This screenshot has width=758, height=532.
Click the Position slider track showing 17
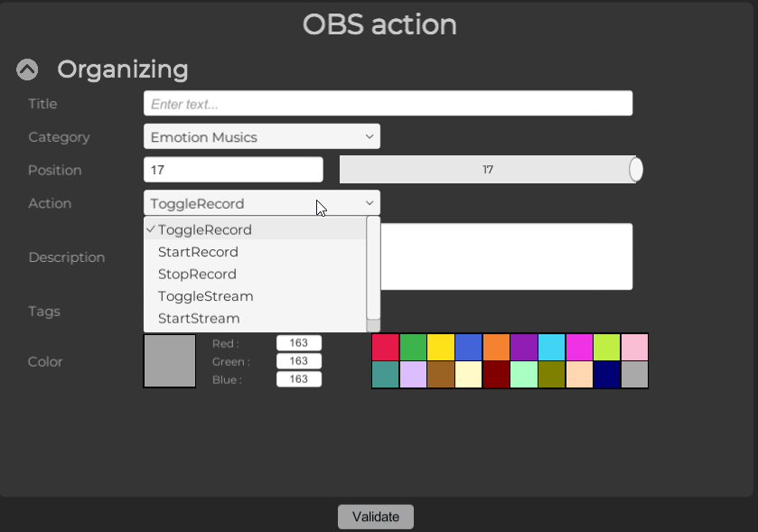click(487, 170)
